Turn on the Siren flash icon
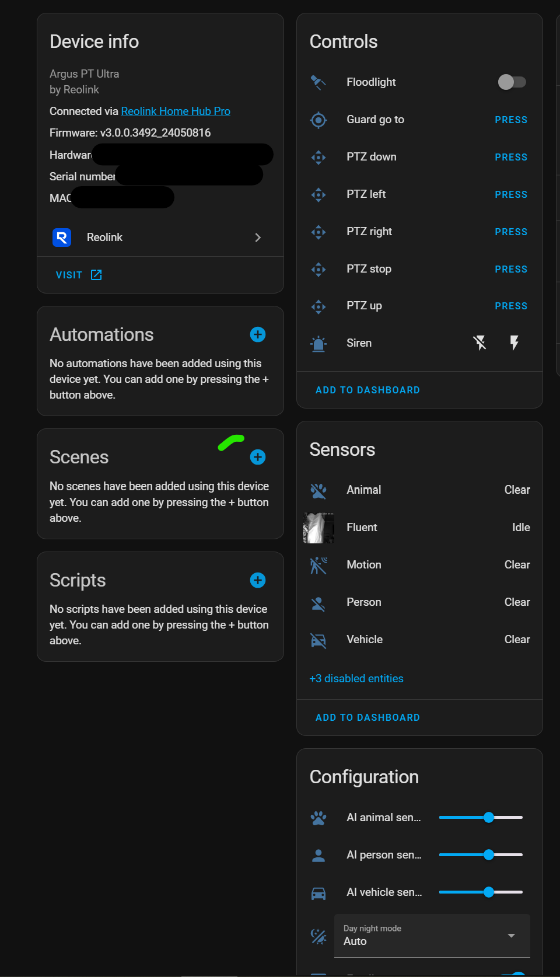 pyautogui.click(x=514, y=343)
